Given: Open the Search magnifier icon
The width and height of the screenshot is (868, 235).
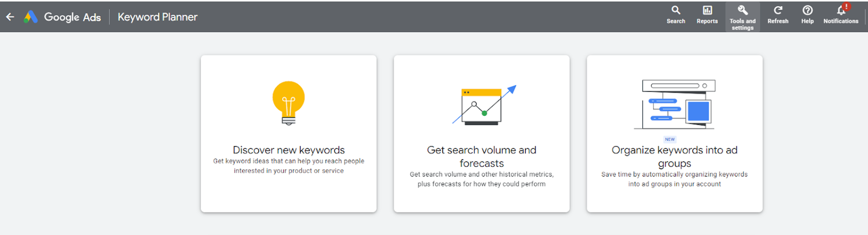Looking at the screenshot, I should click(676, 10).
